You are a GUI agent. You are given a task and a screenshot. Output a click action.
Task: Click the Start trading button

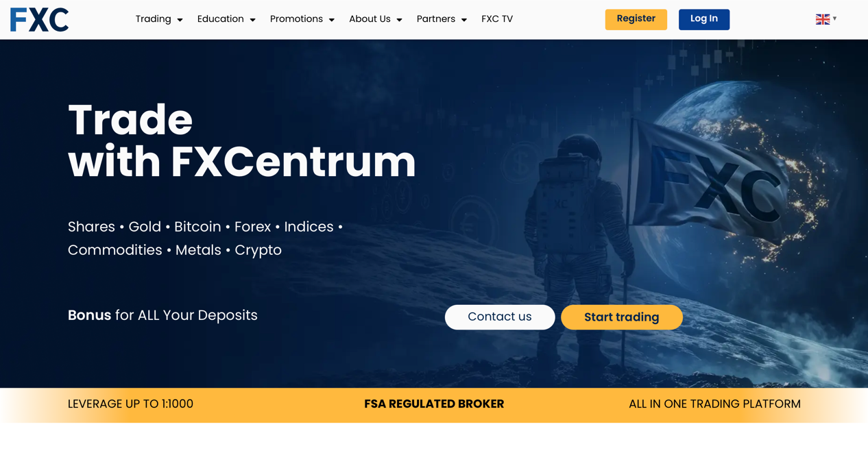(x=622, y=317)
